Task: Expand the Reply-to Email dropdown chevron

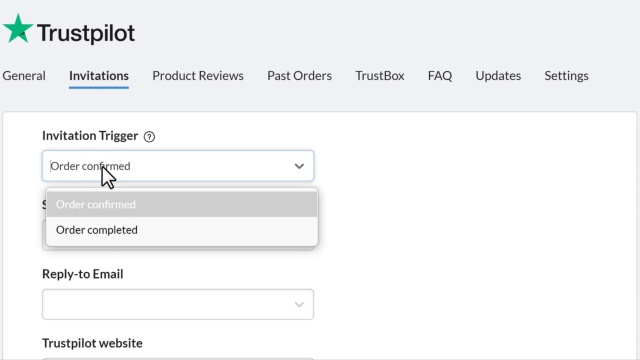Action: coord(299,304)
